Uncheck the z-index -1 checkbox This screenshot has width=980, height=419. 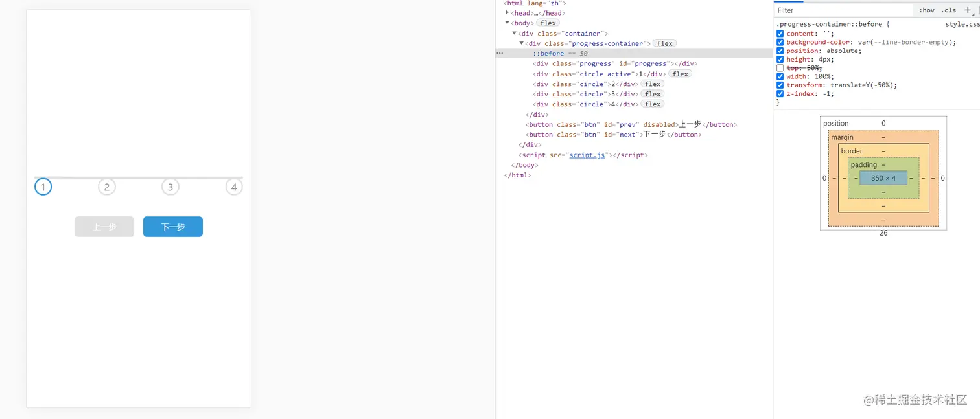[x=780, y=93]
